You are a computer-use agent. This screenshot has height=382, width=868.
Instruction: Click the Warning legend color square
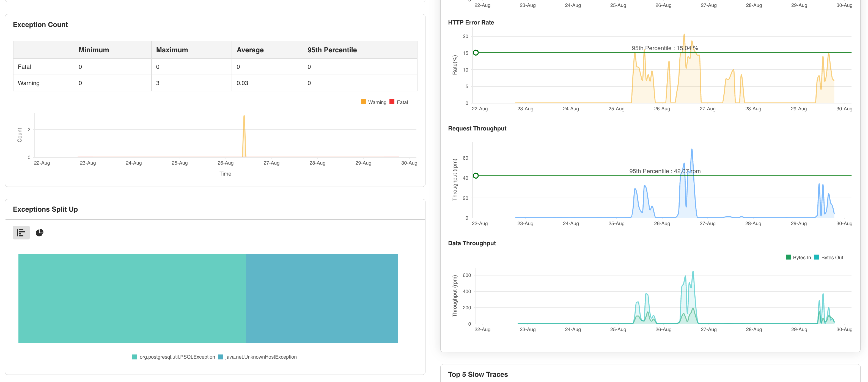point(363,102)
